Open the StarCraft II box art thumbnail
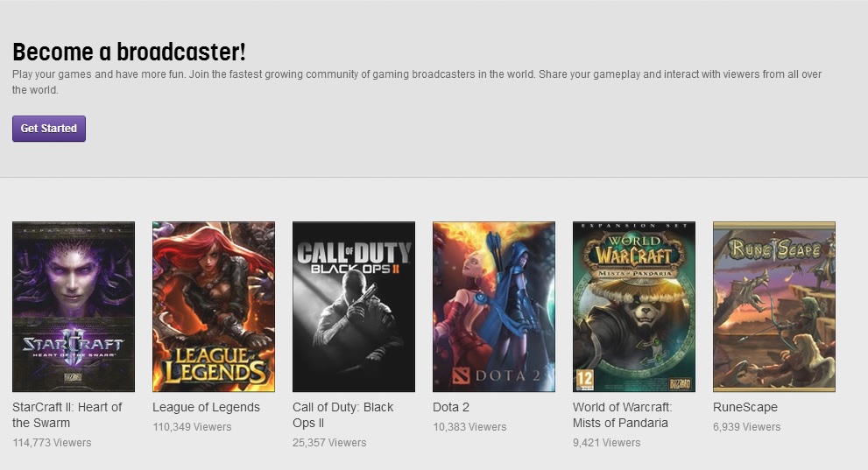The width and height of the screenshot is (868, 470). tap(74, 306)
